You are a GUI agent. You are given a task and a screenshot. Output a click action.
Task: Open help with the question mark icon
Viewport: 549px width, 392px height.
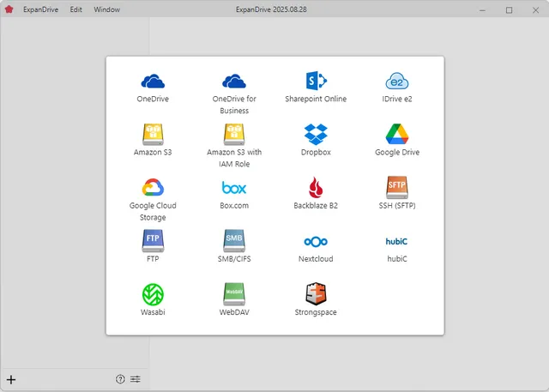120,379
